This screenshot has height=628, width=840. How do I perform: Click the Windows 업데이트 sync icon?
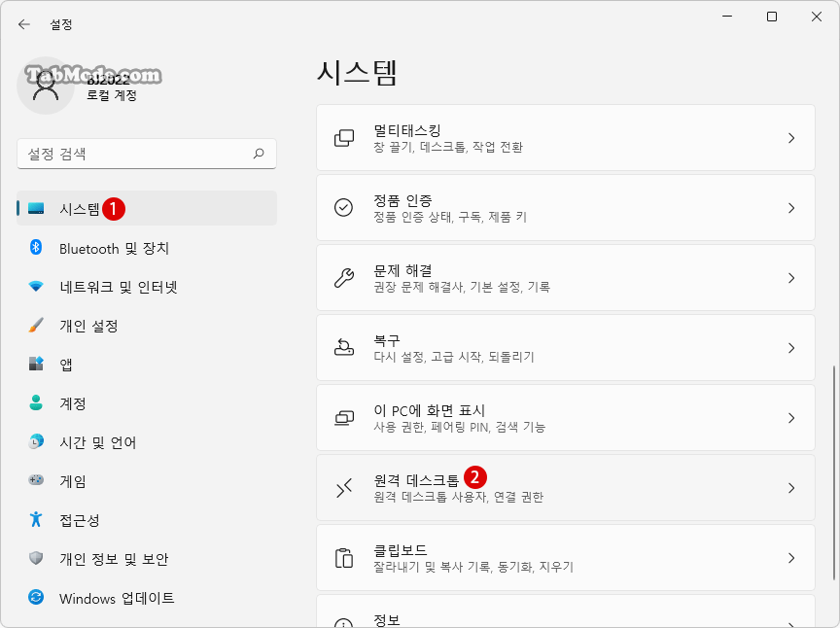(x=36, y=597)
